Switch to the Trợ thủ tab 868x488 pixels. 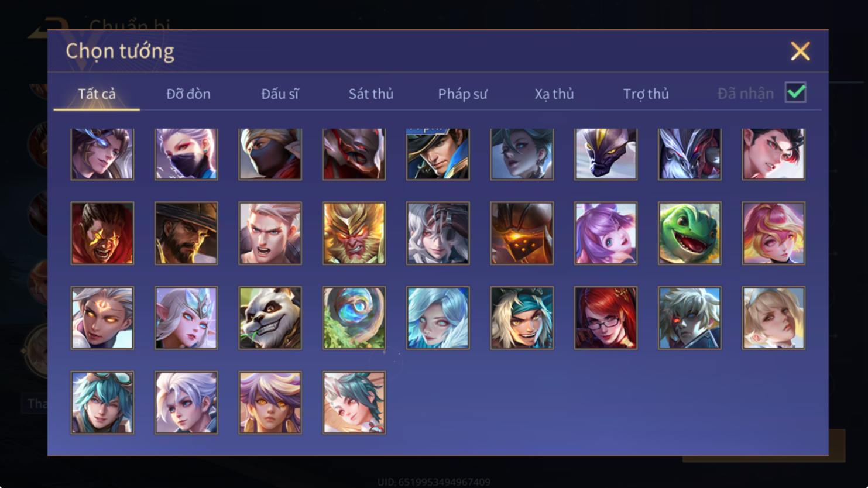coord(646,94)
